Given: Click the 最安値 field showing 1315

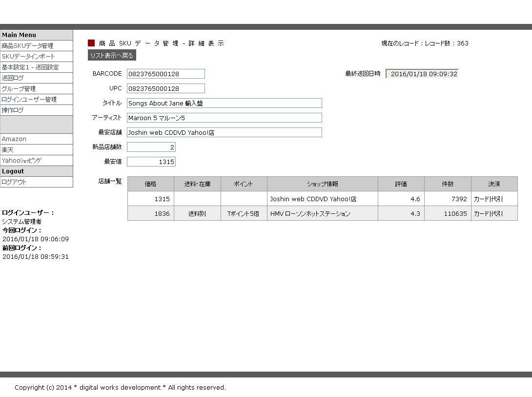Looking at the screenshot, I should tap(151, 162).
